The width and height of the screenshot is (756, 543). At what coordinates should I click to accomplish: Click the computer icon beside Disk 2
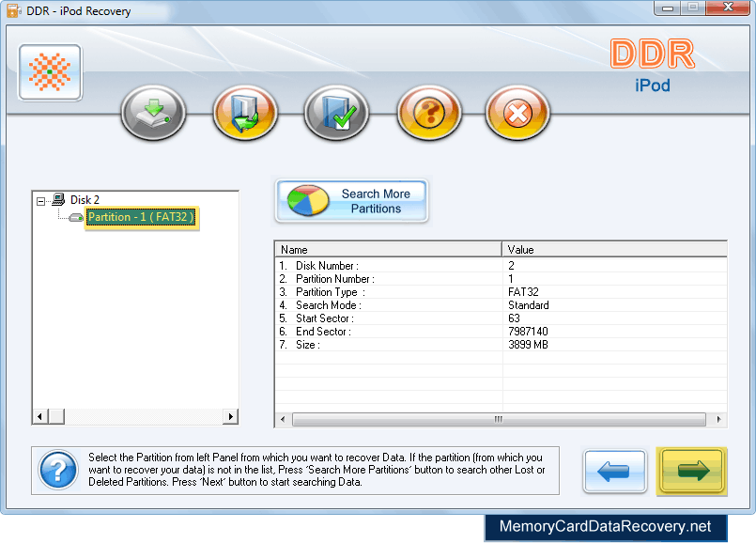(59, 199)
